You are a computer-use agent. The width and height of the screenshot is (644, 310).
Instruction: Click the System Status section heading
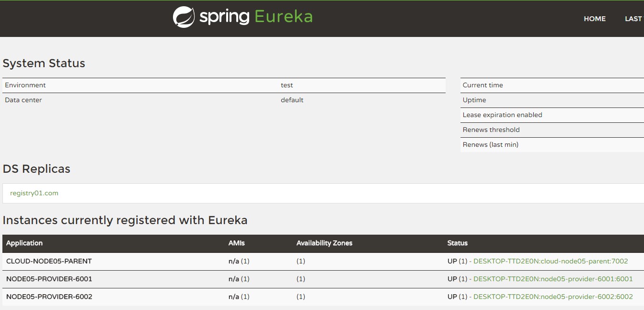(x=44, y=63)
